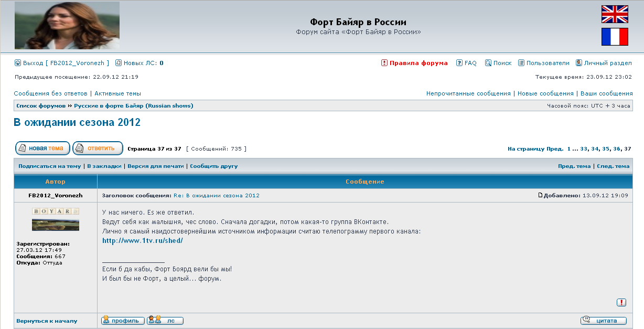This screenshot has height=329, width=644.
Task: Open the Поиск search link
Action: pyautogui.click(x=502, y=63)
